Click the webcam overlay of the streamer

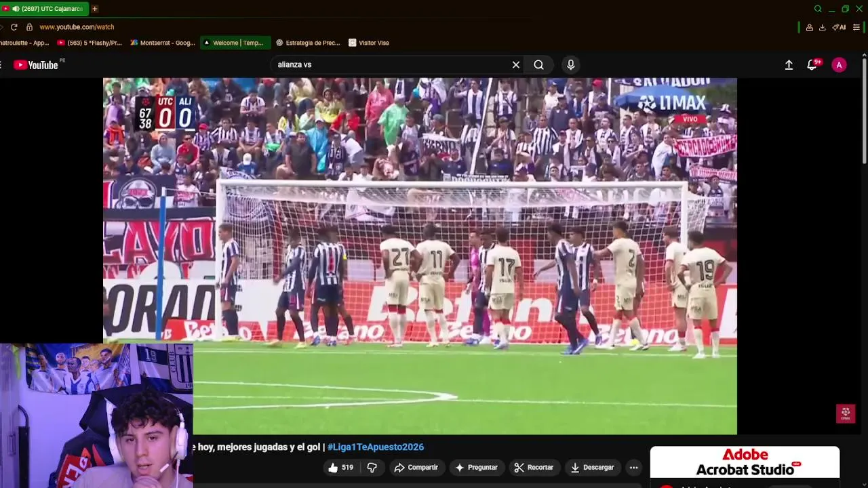(96, 415)
